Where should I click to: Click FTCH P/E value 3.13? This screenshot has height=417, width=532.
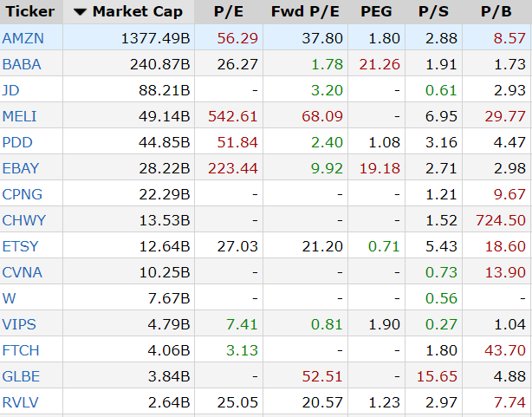[x=242, y=350]
